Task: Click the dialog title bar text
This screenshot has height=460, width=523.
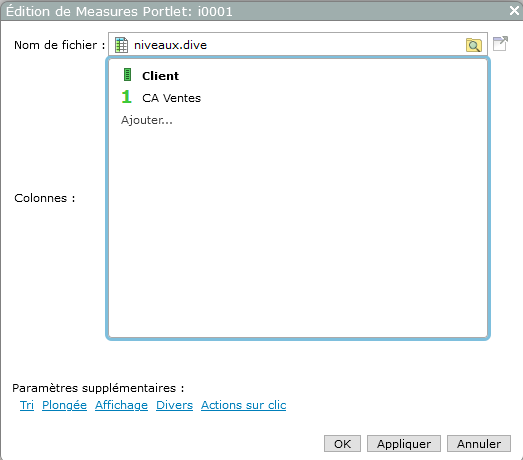Action: coord(119,11)
